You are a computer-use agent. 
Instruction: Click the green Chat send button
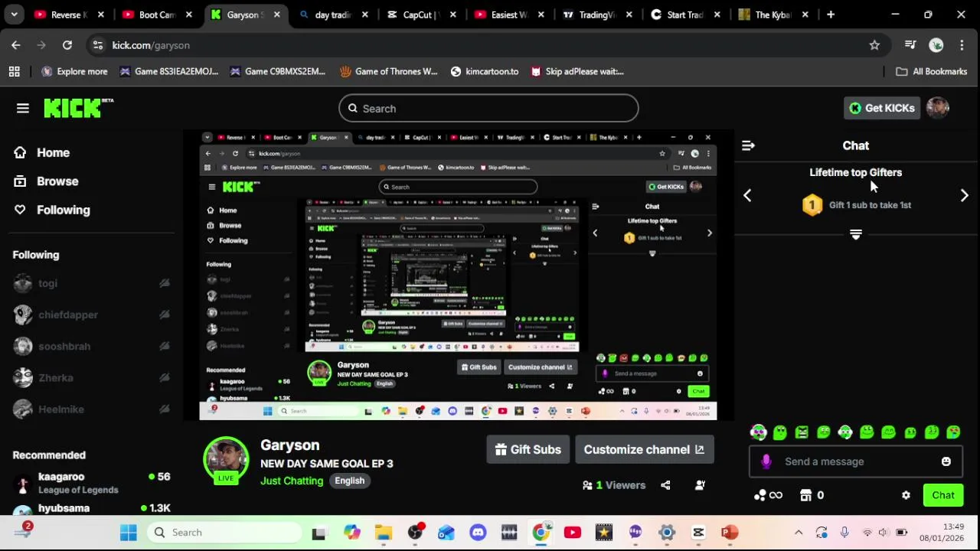pos(943,495)
